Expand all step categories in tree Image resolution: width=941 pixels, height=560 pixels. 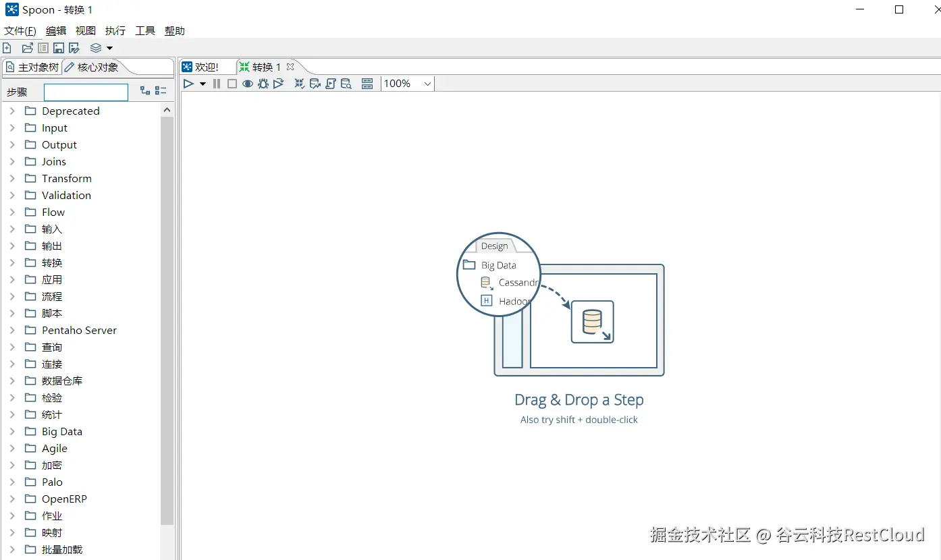145,90
